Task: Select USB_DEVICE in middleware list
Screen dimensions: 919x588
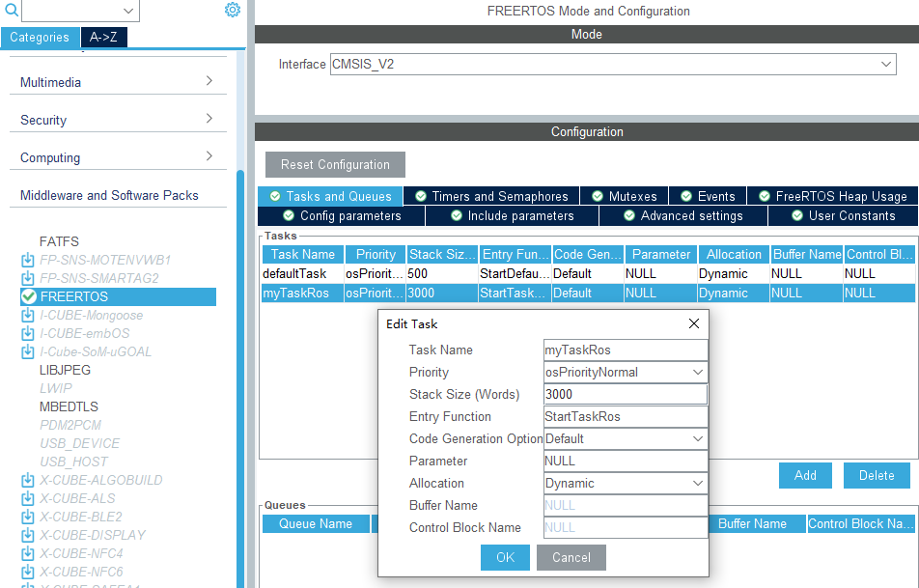Action: coord(80,443)
